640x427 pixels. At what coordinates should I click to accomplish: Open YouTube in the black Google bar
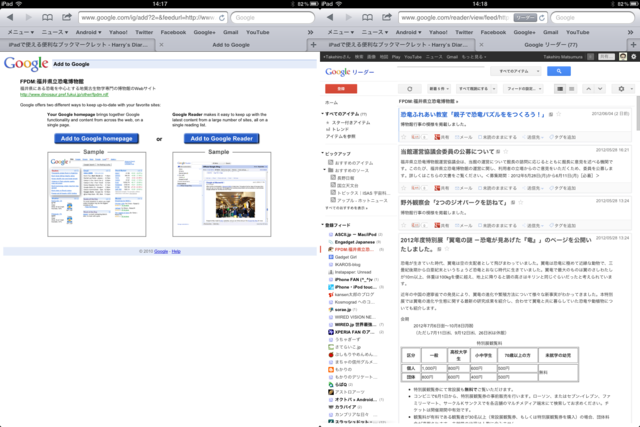point(412,57)
